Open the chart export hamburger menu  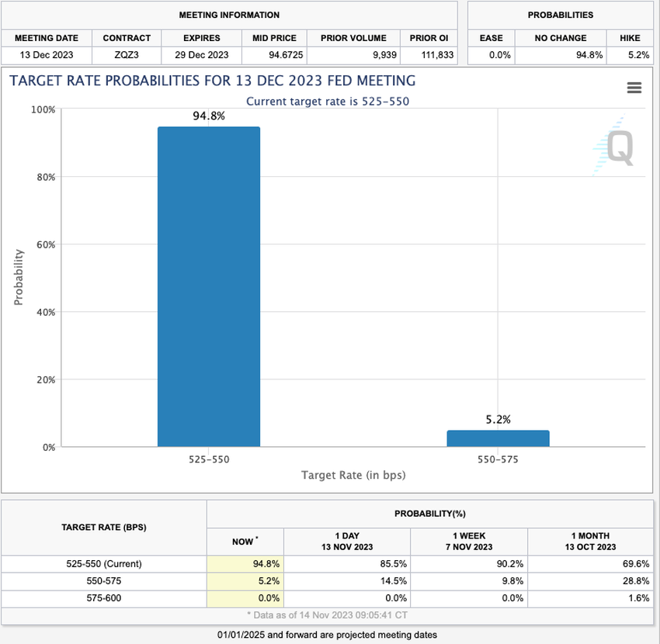[x=634, y=88]
